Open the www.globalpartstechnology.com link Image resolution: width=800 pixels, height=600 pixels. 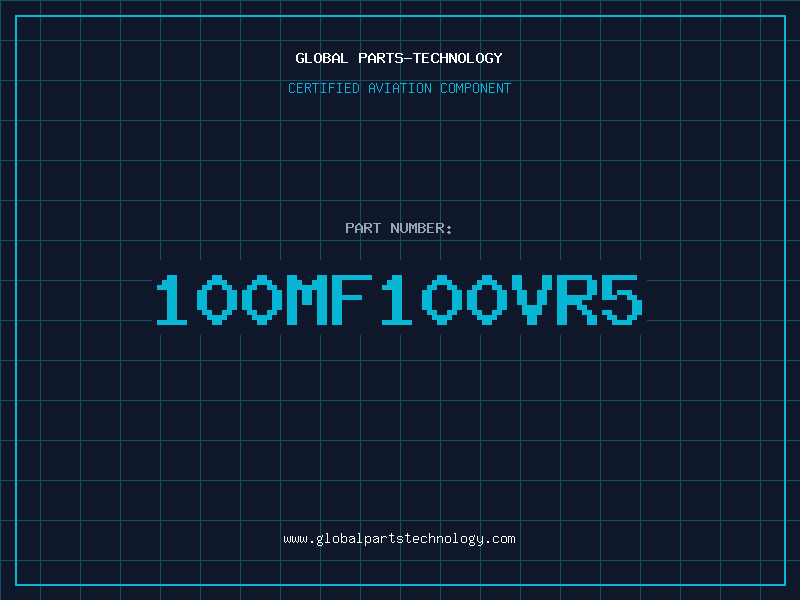pos(399,539)
